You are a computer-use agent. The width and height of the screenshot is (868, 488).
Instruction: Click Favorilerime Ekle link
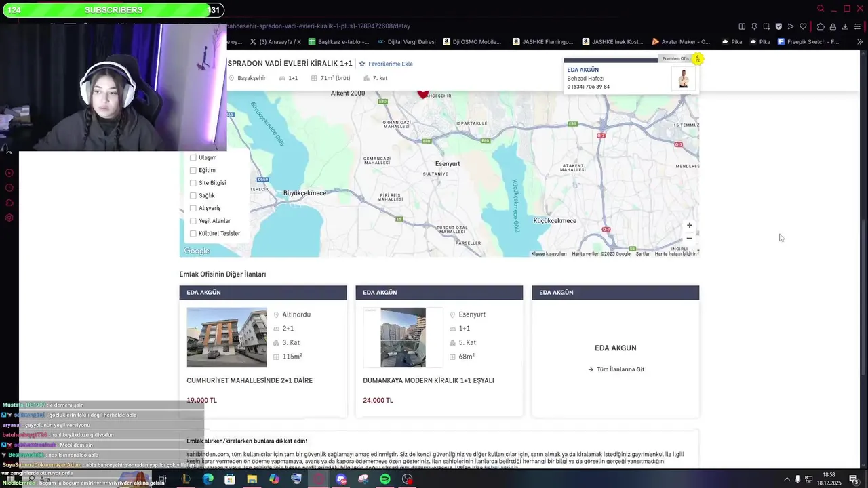point(391,64)
